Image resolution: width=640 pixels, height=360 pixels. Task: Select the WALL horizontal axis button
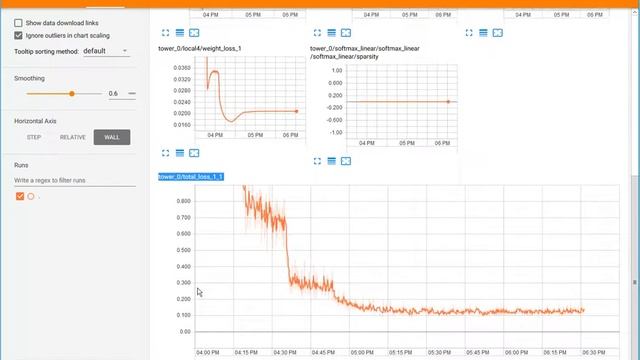tap(112, 137)
